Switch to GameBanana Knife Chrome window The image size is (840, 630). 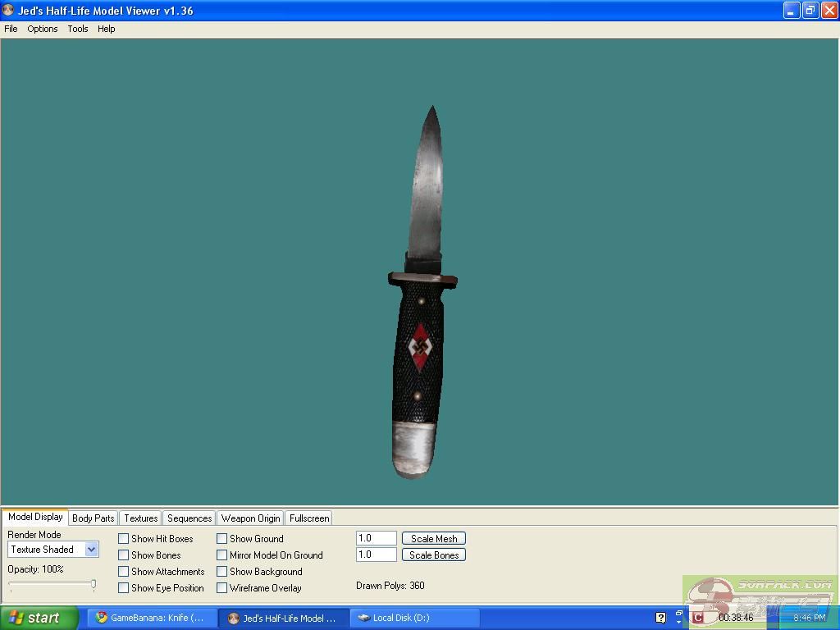coord(152,618)
